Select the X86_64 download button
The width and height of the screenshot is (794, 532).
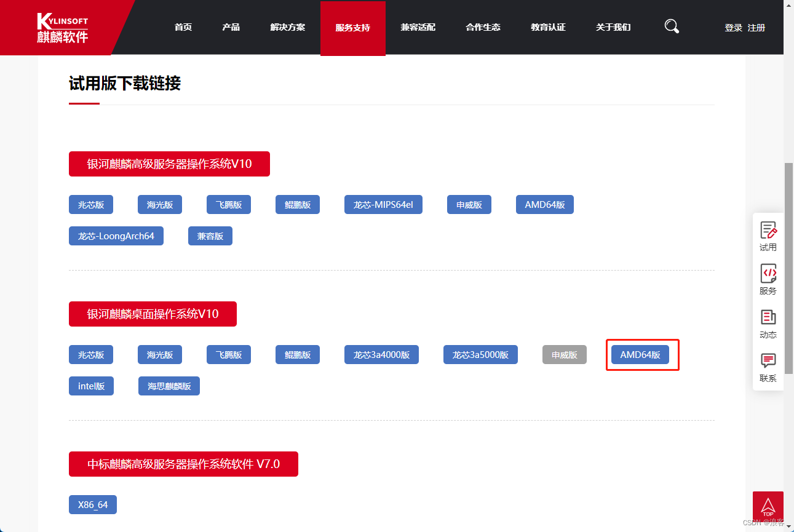point(92,505)
